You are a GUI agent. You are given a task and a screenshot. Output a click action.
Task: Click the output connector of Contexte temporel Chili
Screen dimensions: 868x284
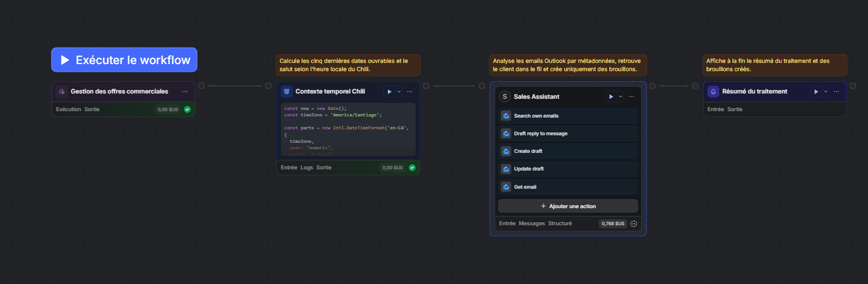(426, 86)
